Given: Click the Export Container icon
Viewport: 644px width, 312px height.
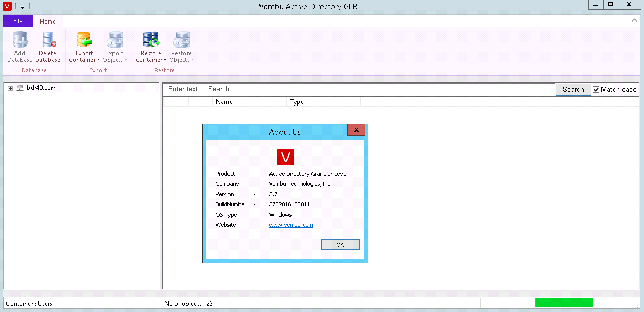Looking at the screenshot, I should point(84,40).
